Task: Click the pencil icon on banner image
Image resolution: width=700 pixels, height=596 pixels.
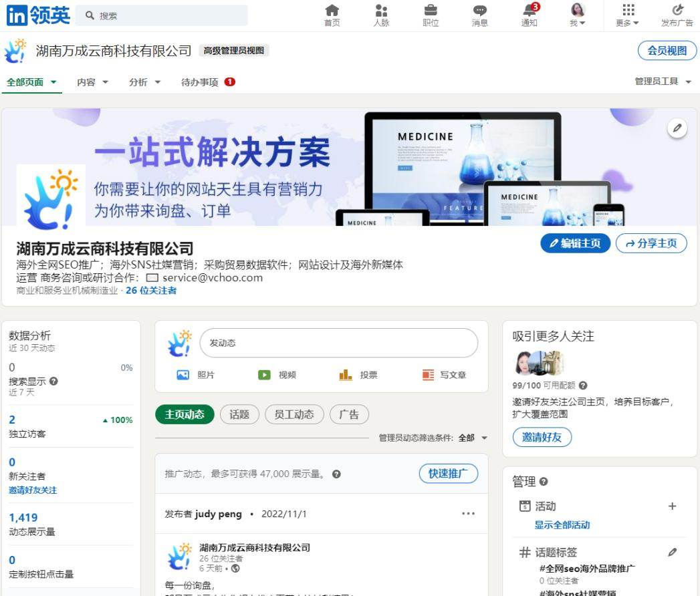Action: click(677, 127)
